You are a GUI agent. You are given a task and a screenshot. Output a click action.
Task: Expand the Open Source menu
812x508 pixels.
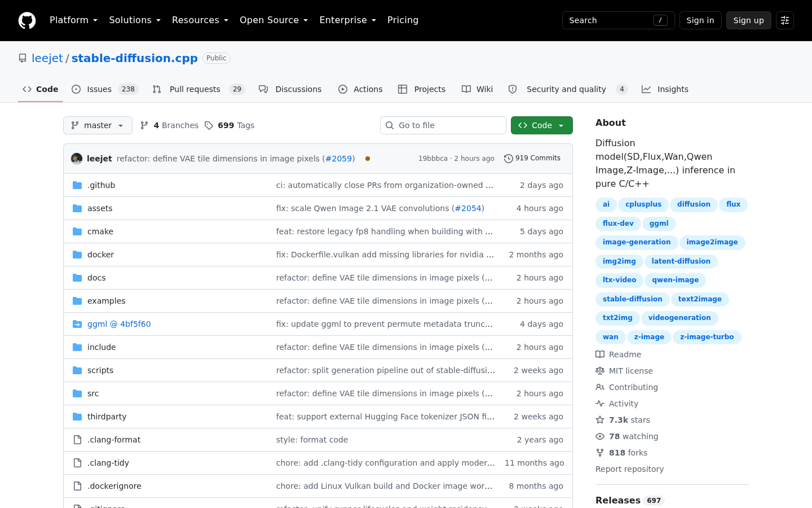point(274,20)
